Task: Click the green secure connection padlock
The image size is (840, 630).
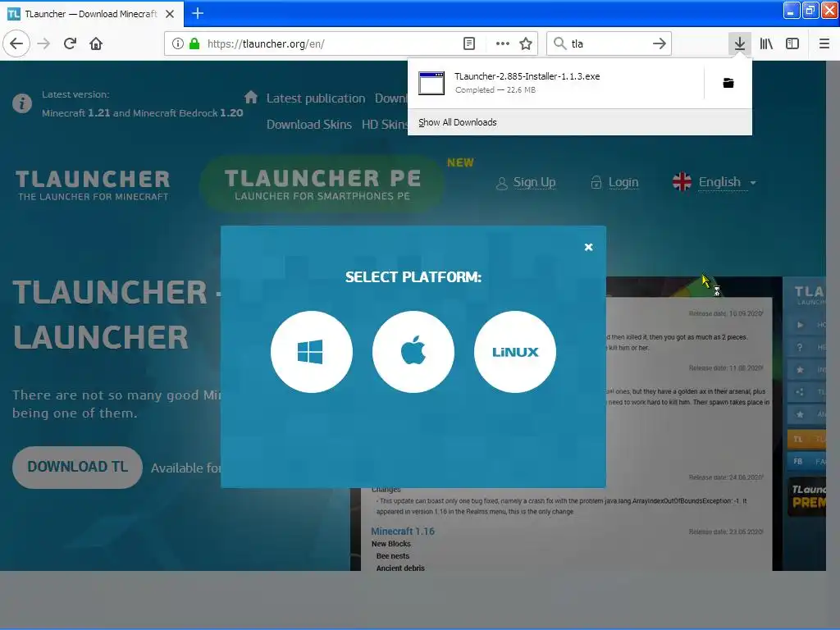Action: 194,43
